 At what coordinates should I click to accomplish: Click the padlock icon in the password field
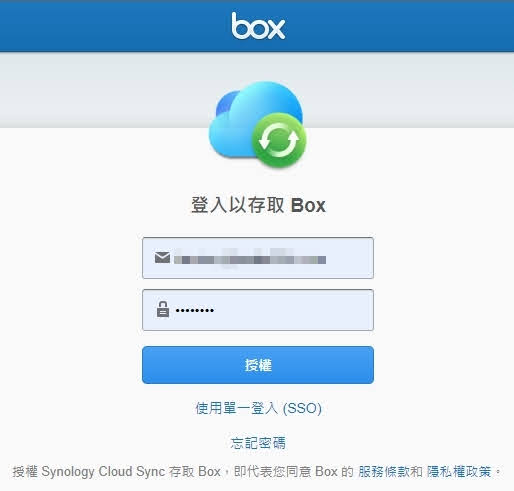coord(163,309)
